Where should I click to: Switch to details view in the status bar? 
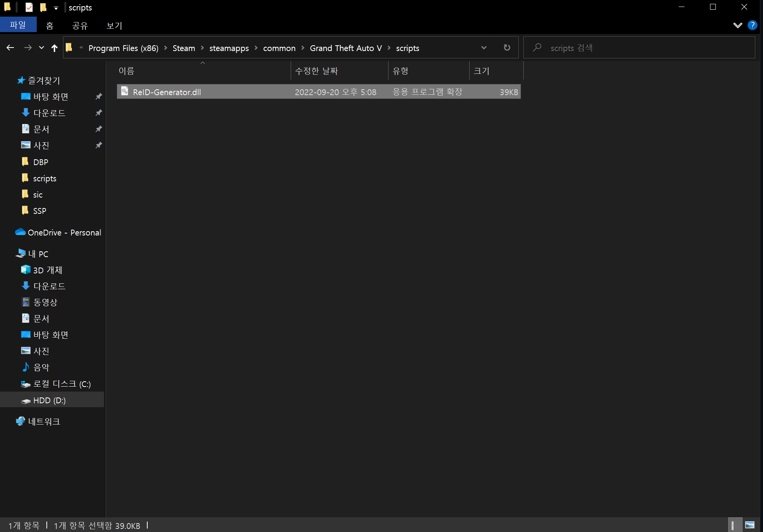tap(735, 525)
